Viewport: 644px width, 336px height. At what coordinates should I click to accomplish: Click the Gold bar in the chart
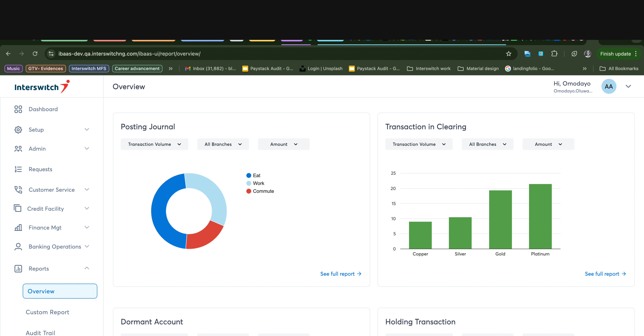(500, 219)
